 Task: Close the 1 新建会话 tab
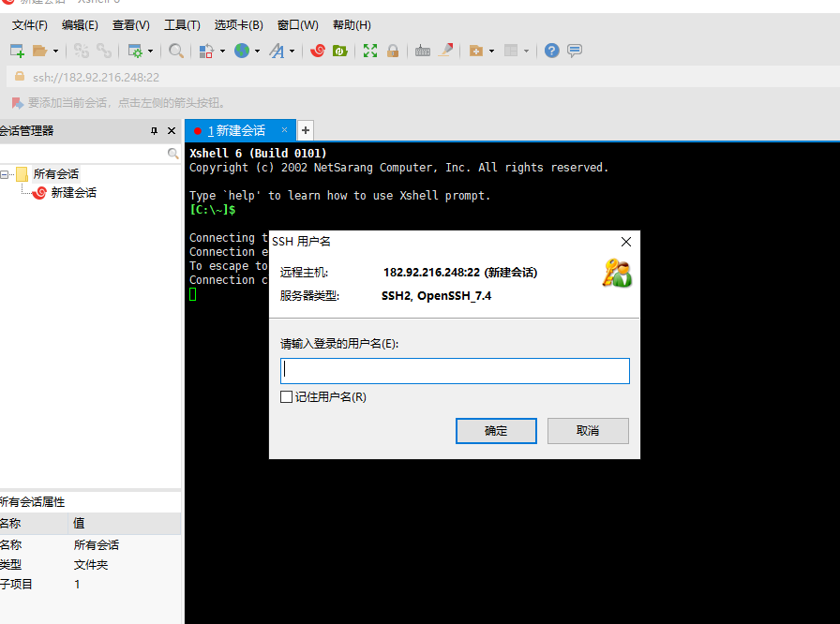pyautogui.click(x=284, y=130)
